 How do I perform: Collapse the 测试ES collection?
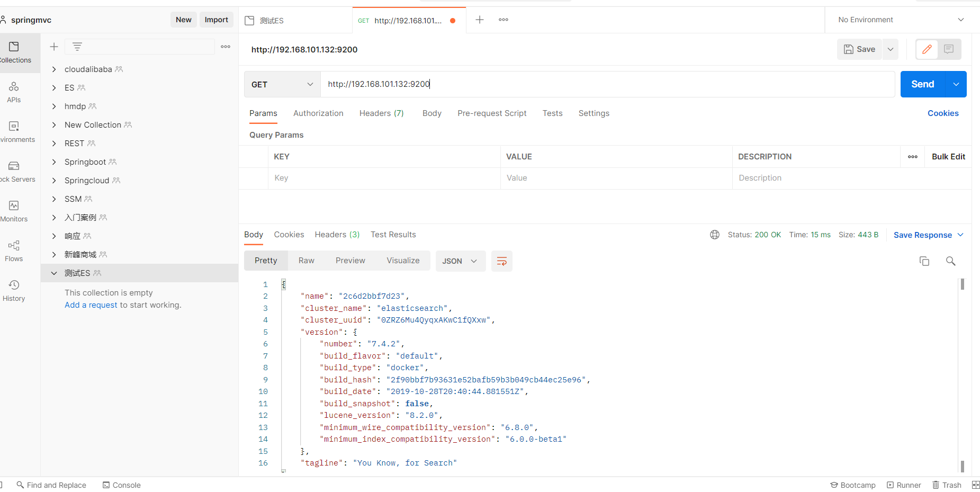pos(54,273)
